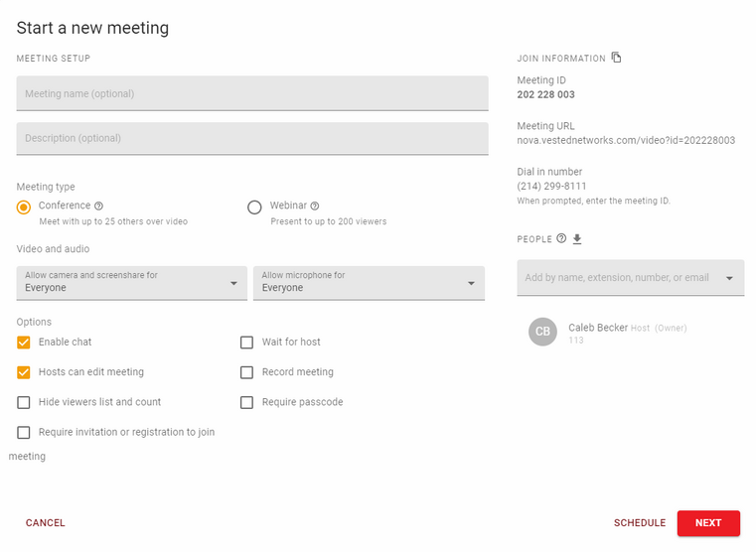Select the Webinar meeting type
Image resolution: width=756 pixels, height=552 pixels.
coord(254,207)
